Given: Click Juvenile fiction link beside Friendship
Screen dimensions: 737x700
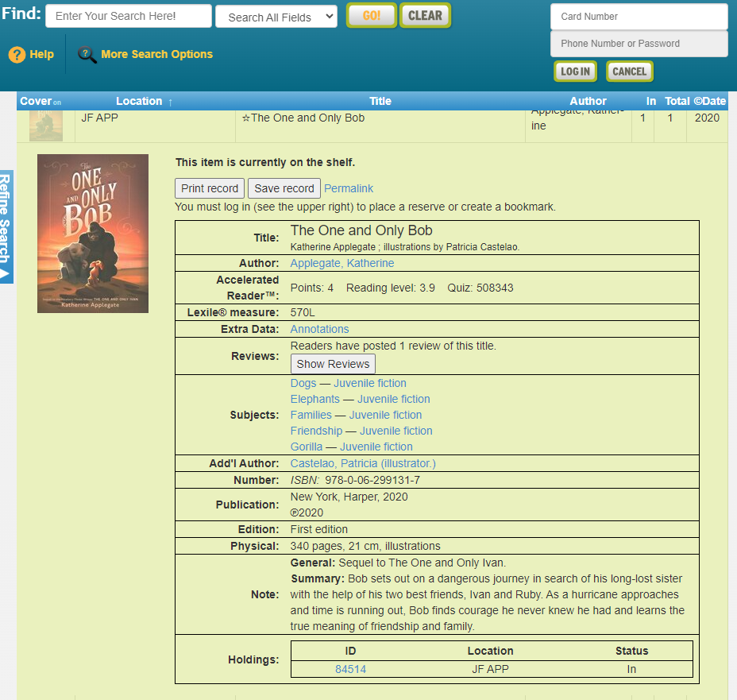Looking at the screenshot, I should tap(396, 431).
